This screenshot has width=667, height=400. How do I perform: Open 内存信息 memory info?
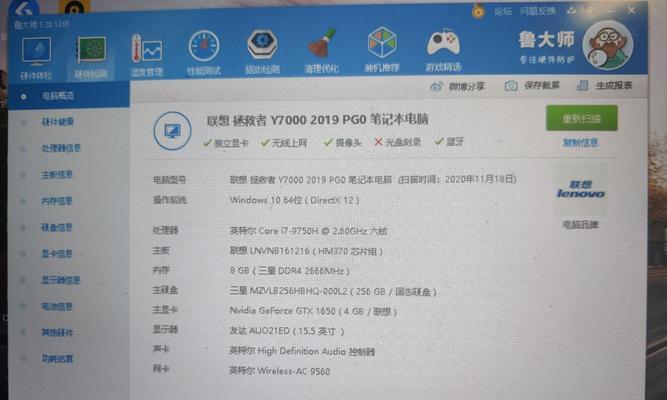57,201
